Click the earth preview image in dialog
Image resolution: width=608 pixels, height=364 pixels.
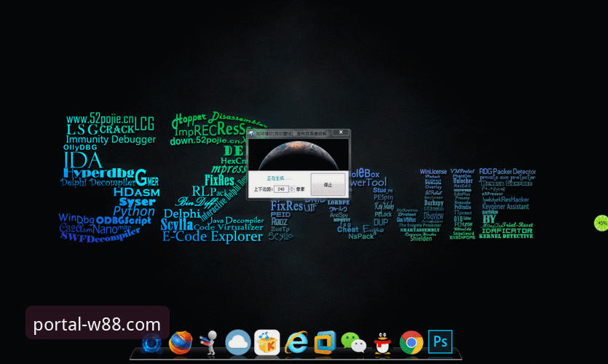299,154
